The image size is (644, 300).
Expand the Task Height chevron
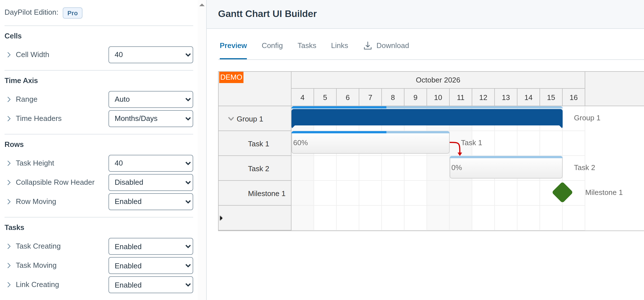pyautogui.click(x=9, y=163)
